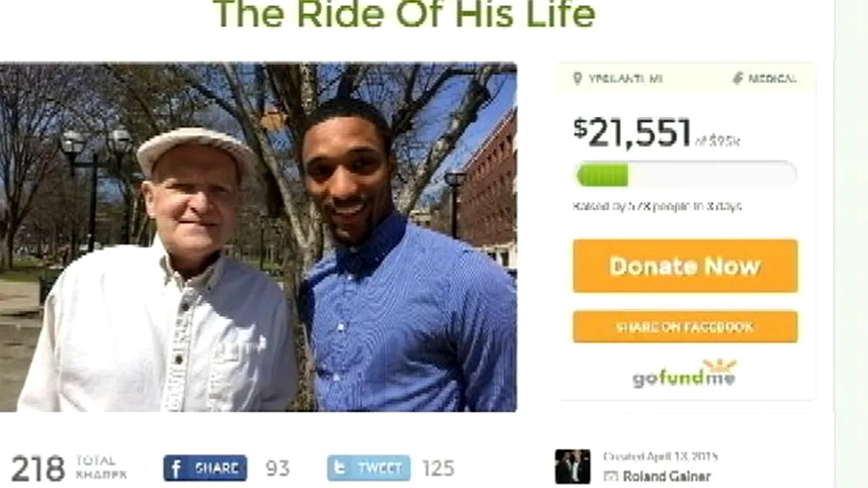Screen dimensions: 868x488
Task: Click the envelope icon beside Roland Gainer
Action: click(610, 476)
